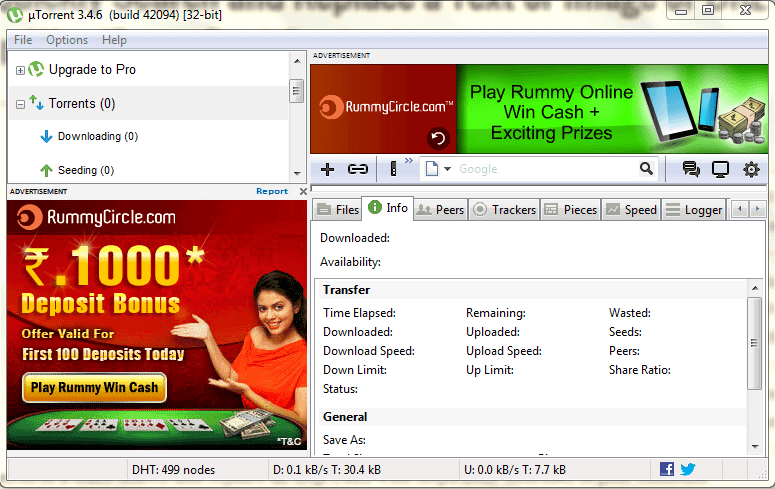Image resolution: width=775 pixels, height=489 pixels.
Task: Click the Save As label
Action: click(x=344, y=440)
